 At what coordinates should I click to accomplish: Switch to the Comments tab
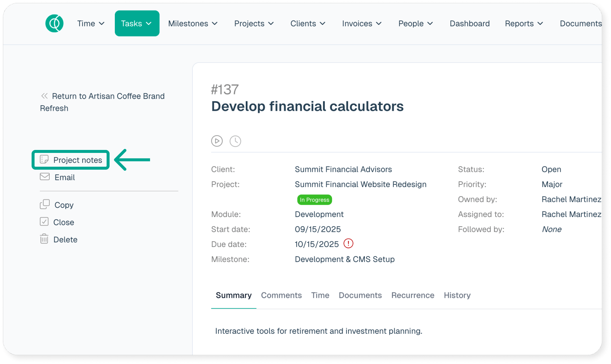(x=281, y=295)
